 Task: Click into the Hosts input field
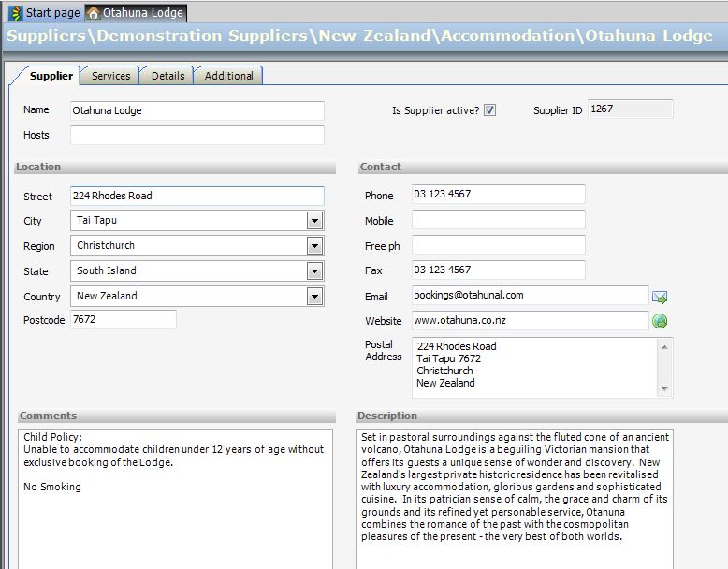(197, 136)
